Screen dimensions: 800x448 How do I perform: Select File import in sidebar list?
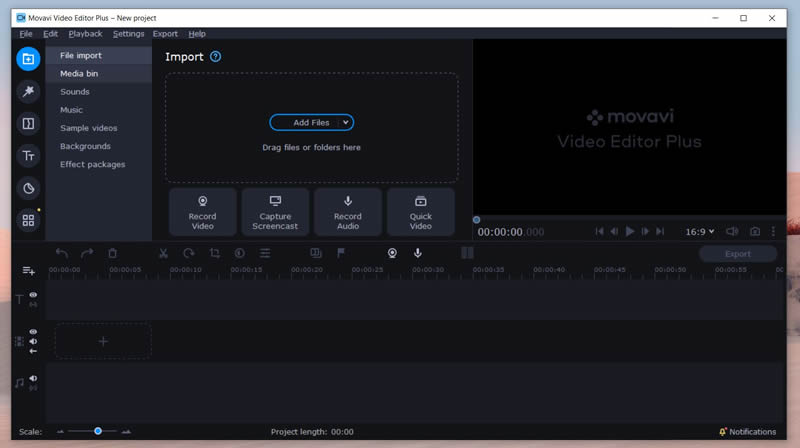point(98,55)
